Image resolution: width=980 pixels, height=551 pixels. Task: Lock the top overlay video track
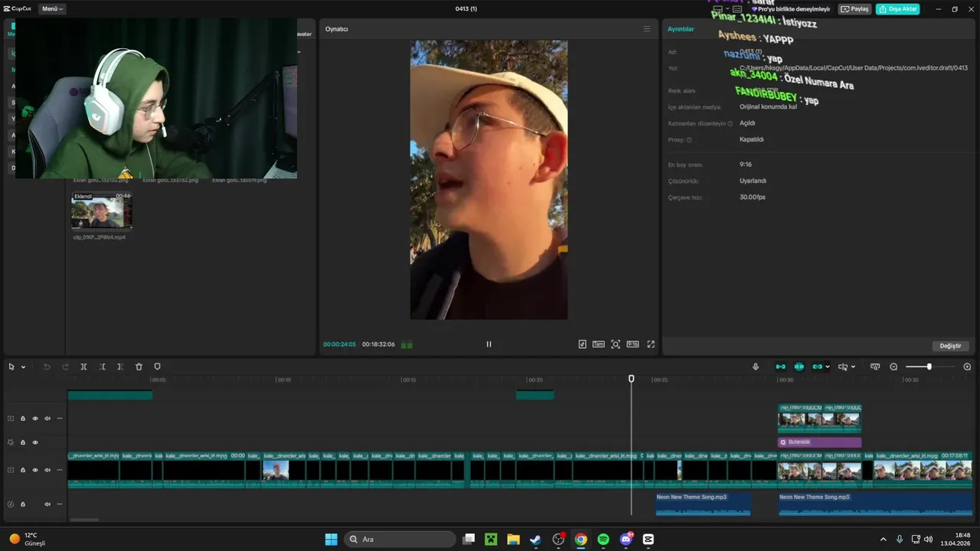[23, 419]
